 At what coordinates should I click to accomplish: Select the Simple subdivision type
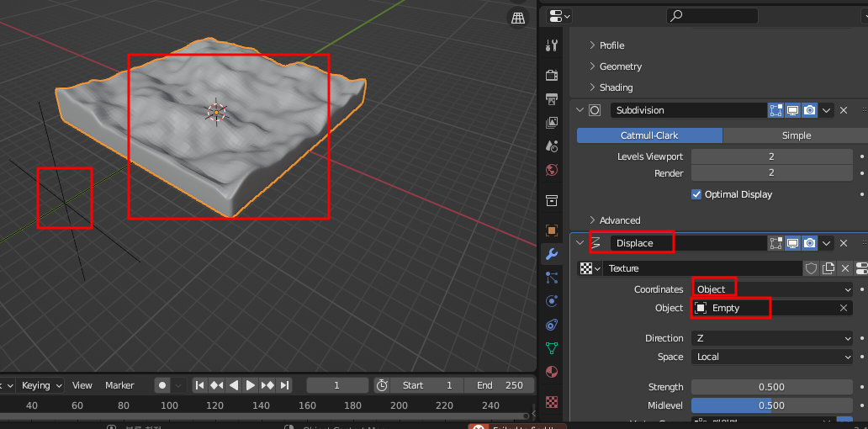pyautogui.click(x=796, y=135)
